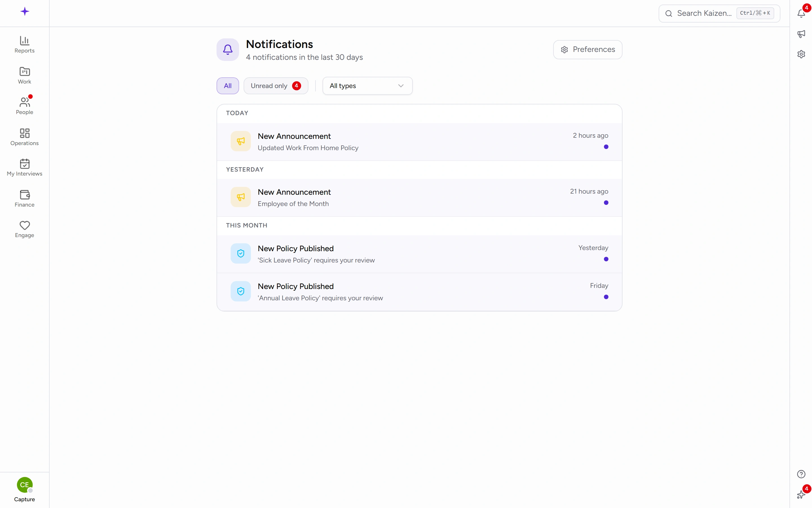This screenshot has width=812, height=508.
Task: Click the Kaizen star logo
Action: click(x=25, y=12)
